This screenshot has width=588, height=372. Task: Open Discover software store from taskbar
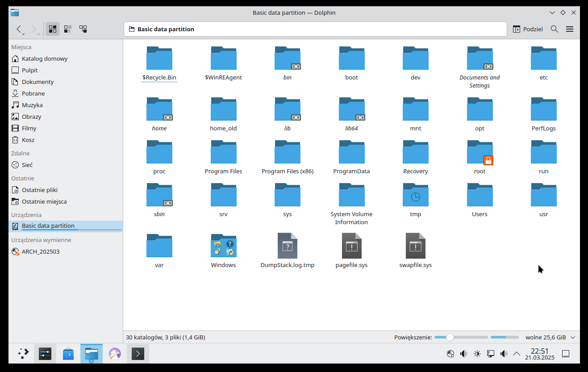click(x=68, y=354)
